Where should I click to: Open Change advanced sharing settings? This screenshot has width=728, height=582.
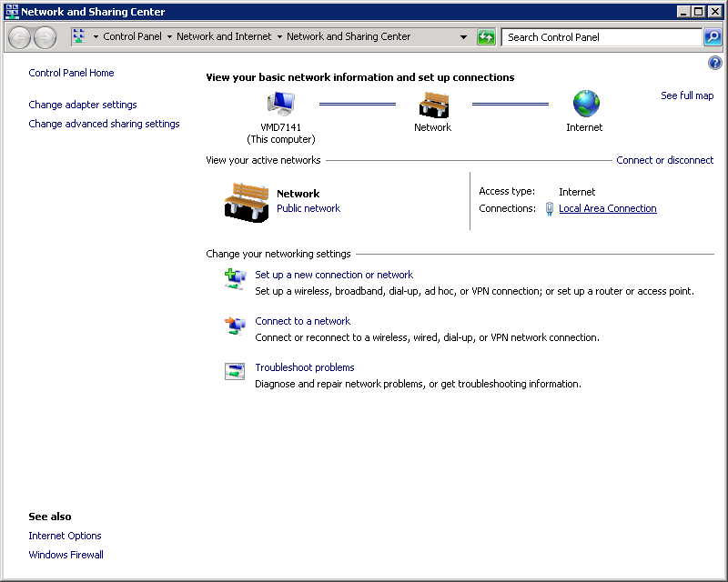(x=104, y=124)
